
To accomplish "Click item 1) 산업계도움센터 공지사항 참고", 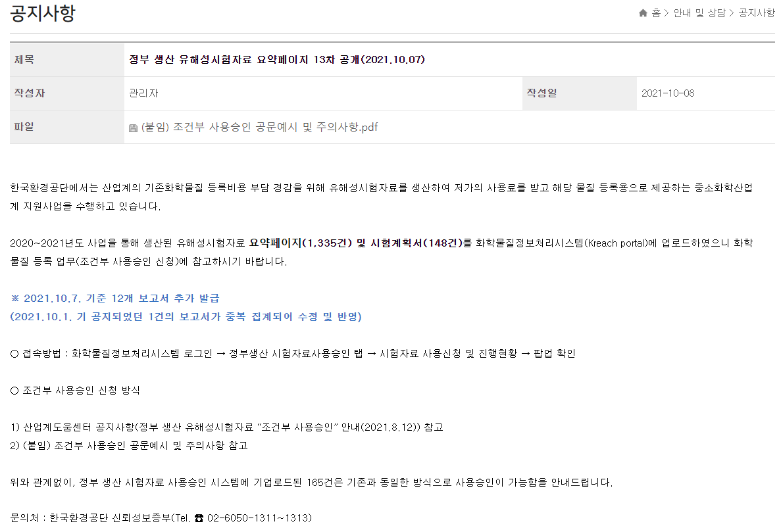I will pos(226,427).
